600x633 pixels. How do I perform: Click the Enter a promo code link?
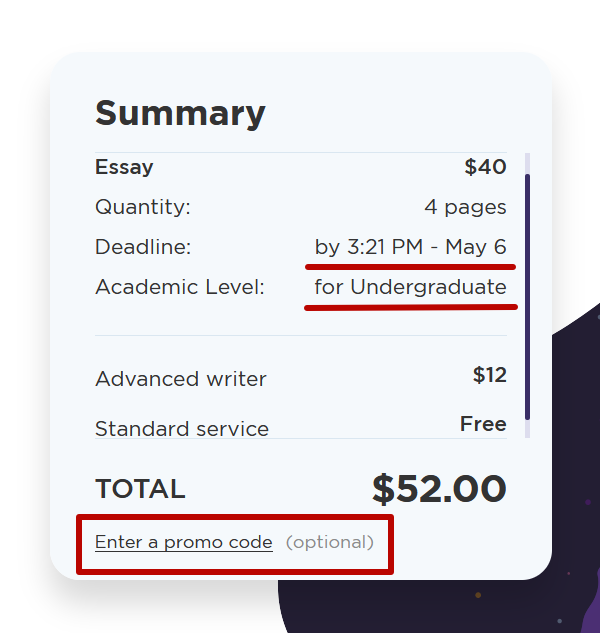tap(183, 542)
